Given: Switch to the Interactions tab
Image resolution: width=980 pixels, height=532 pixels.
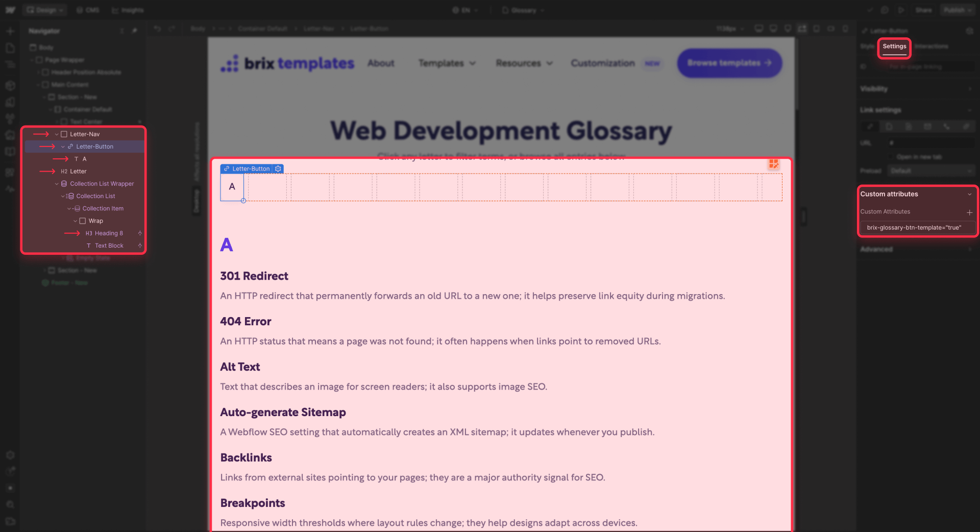Looking at the screenshot, I should (x=932, y=46).
